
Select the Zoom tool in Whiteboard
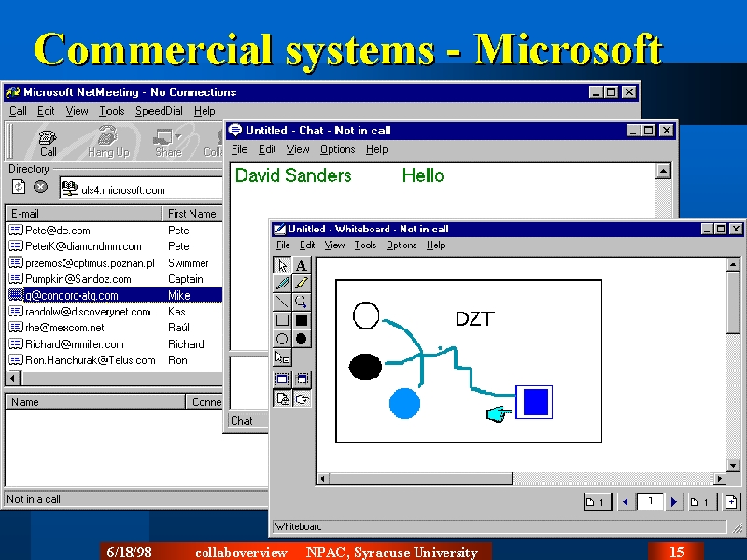(x=301, y=301)
